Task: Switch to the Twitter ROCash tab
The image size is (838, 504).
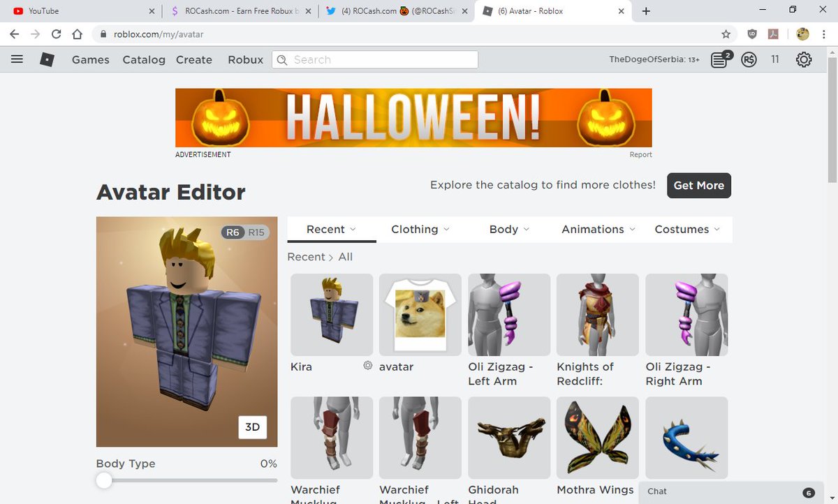Action: (x=395, y=11)
